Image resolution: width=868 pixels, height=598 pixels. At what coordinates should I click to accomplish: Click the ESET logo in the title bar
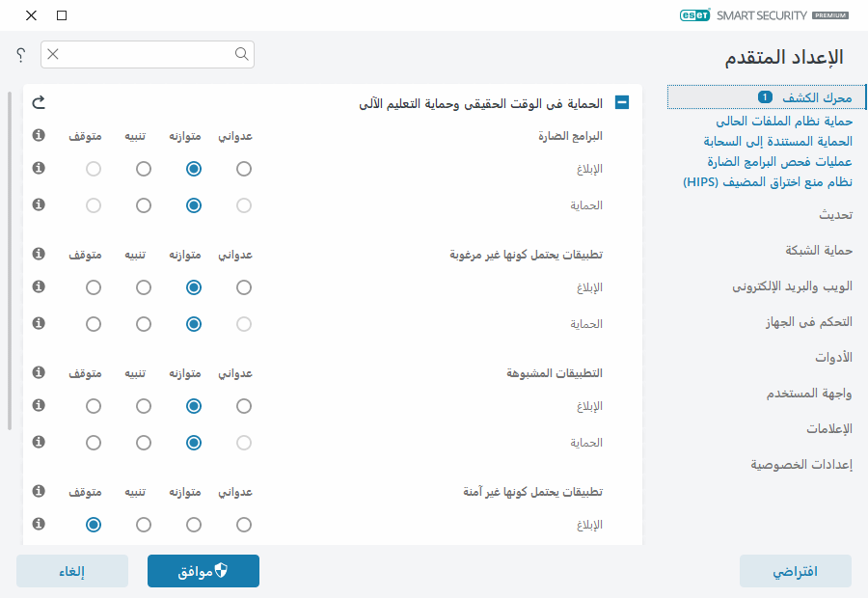tap(693, 15)
